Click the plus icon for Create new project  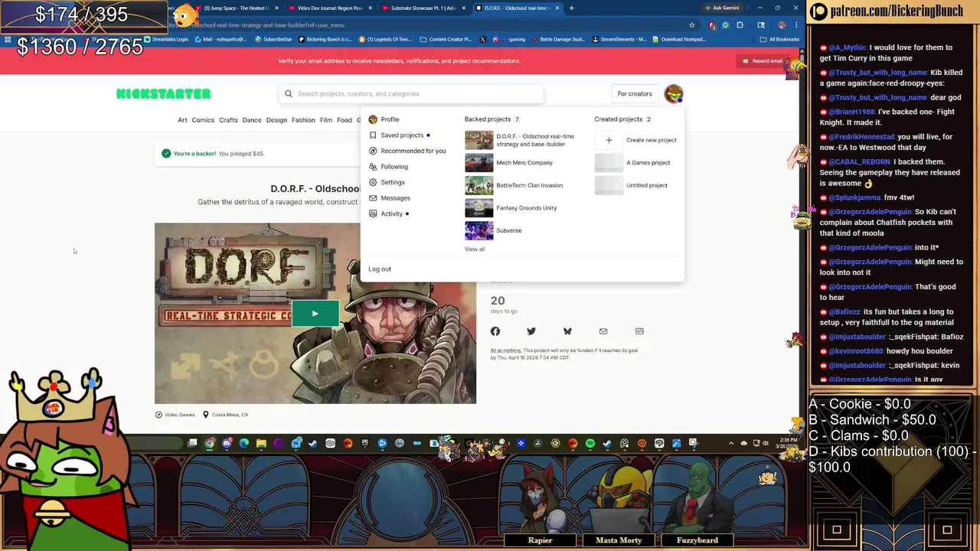coord(609,140)
